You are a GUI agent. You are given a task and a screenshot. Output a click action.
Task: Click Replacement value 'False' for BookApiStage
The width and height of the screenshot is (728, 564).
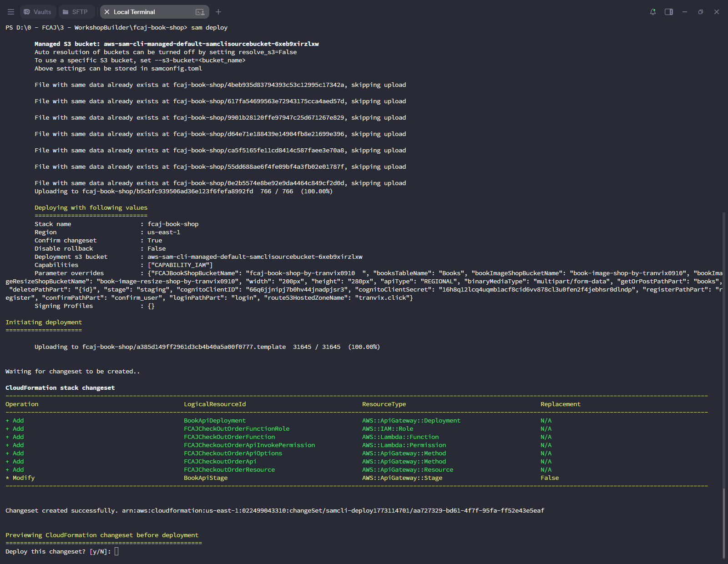click(x=550, y=478)
